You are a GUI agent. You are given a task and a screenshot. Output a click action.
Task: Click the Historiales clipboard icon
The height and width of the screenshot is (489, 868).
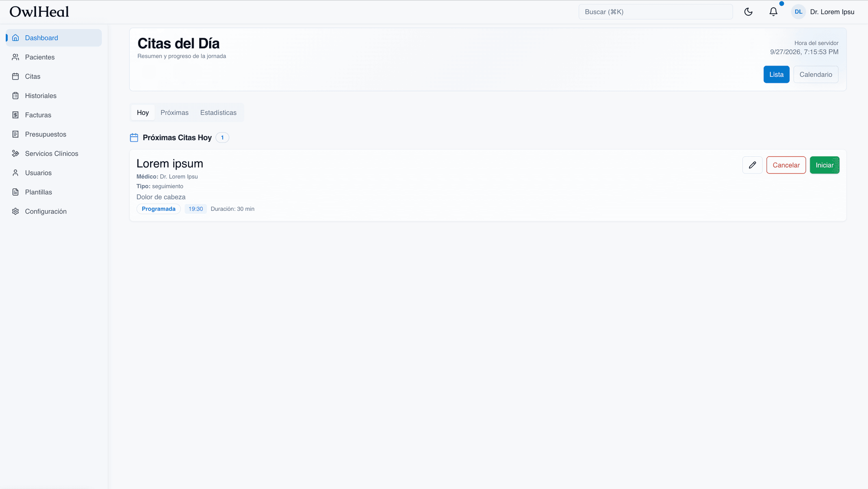click(16, 96)
